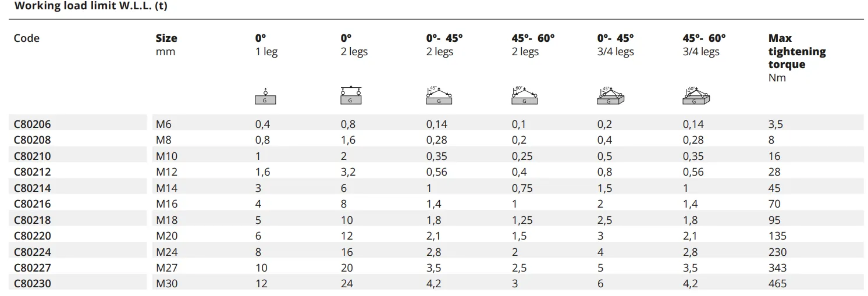Click the M16 size cell
Image resolution: width=868 pixels, height=296 pixels.
point(166,204)
